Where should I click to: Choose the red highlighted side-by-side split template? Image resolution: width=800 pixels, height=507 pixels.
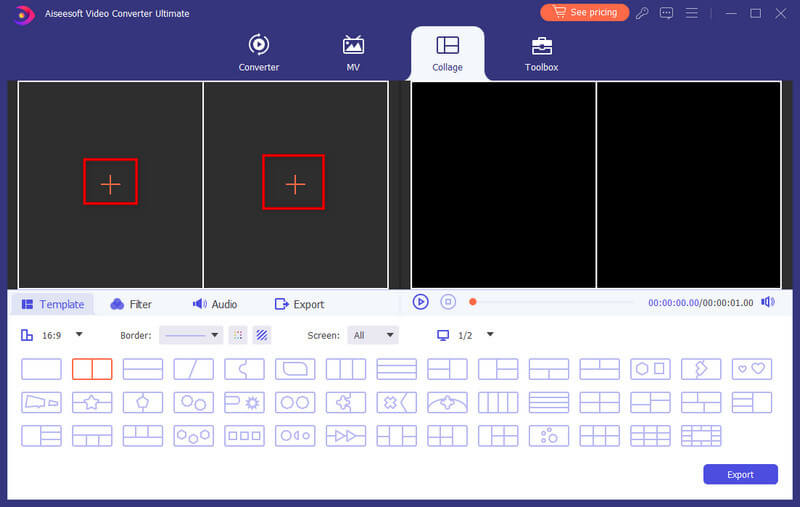pos(92,369)
